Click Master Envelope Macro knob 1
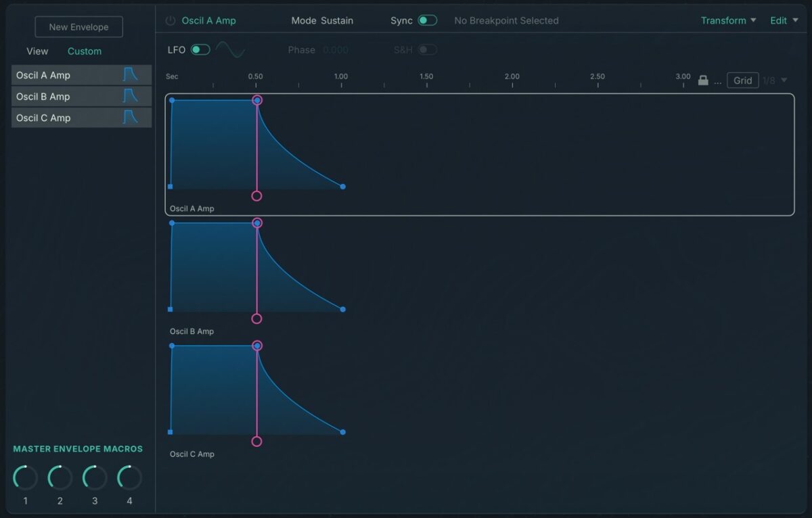Viewport: 812px width, 518px height. coord(26,478)
